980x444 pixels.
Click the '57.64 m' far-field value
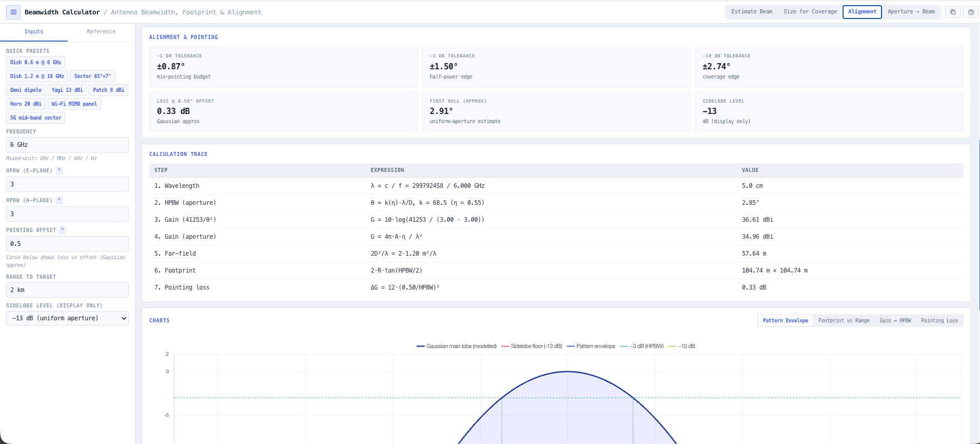754,254
